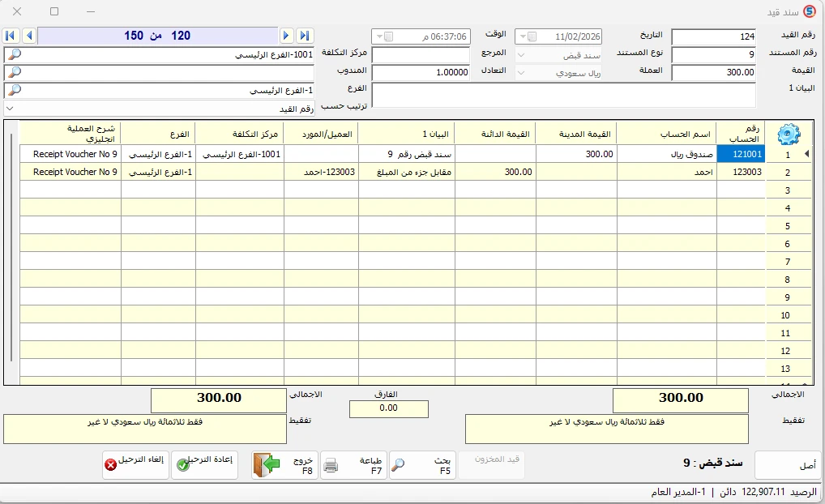Click statement cell سند قبض رقم 9
The width and height of the screenshot is (825, 504).
pyautogui.click(x=406, y=154)
